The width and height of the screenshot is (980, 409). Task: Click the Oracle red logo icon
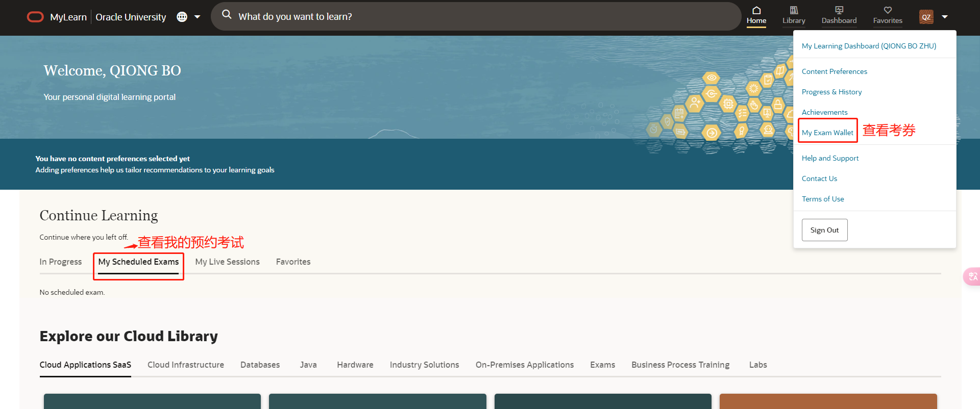click(35, 17)
